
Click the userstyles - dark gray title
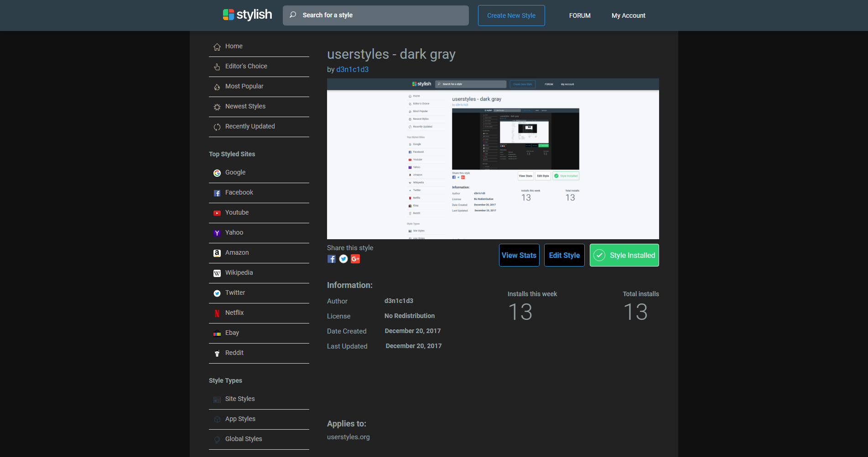pos(391,54)
